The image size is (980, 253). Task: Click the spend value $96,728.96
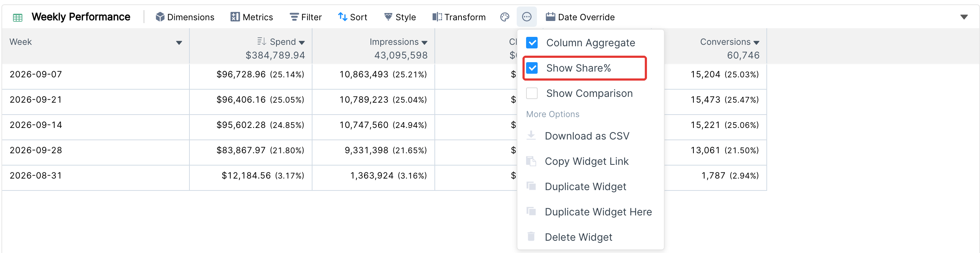pyautogui.click(x=241, y=74)
